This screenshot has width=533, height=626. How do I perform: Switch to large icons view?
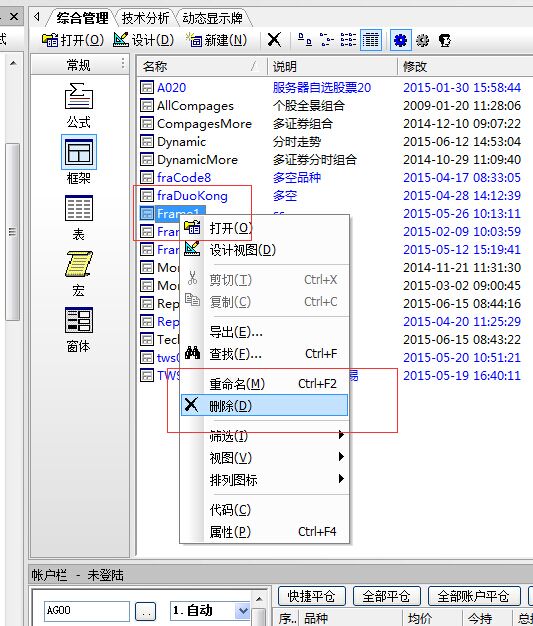(305, 40)
